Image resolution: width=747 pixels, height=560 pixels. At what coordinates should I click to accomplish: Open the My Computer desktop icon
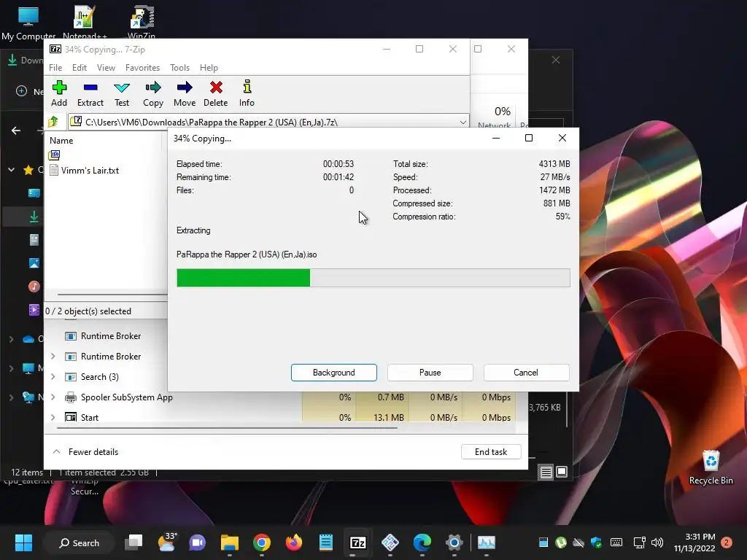tap(28, 22)
